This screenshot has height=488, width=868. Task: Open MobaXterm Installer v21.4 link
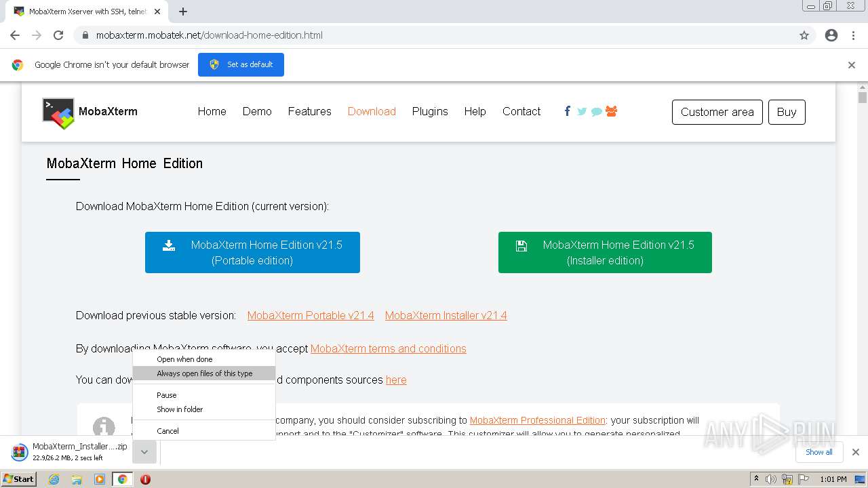tap(446, 315)
